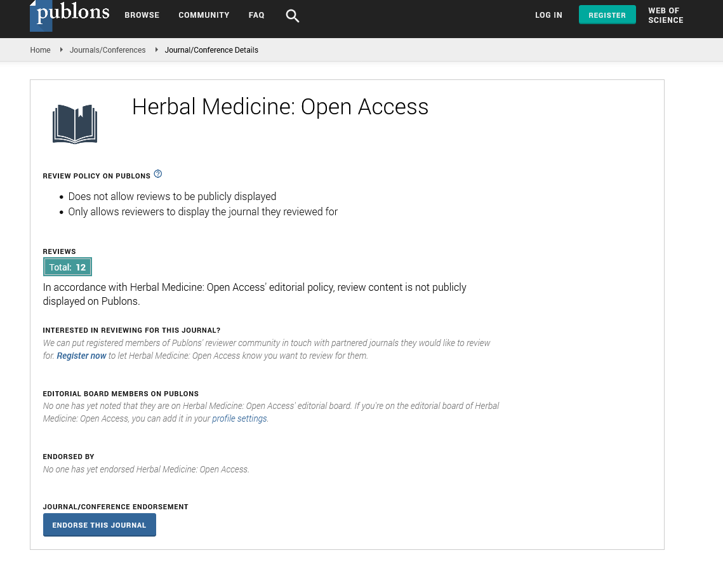The height and width of the screenshot is (588, 723).
Task: Click the review policy help question mark
Action: click(158, 174)
